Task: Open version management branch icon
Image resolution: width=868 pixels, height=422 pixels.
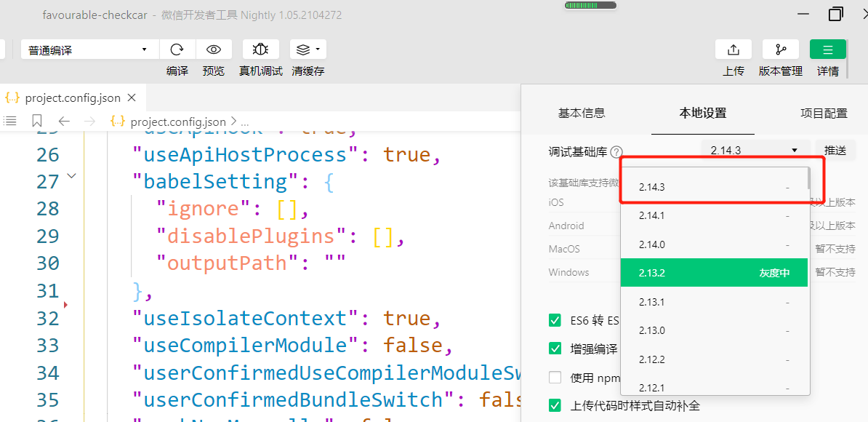Action: (781, 49)
